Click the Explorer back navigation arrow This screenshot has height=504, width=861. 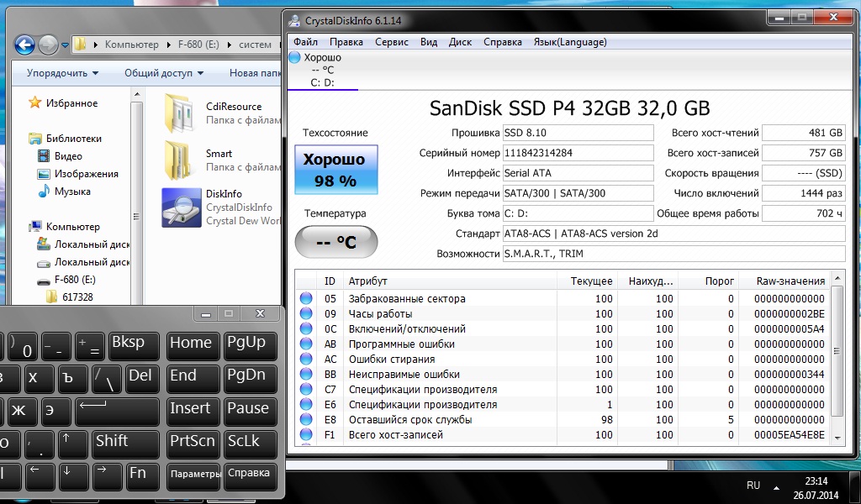tap(24, 45)
